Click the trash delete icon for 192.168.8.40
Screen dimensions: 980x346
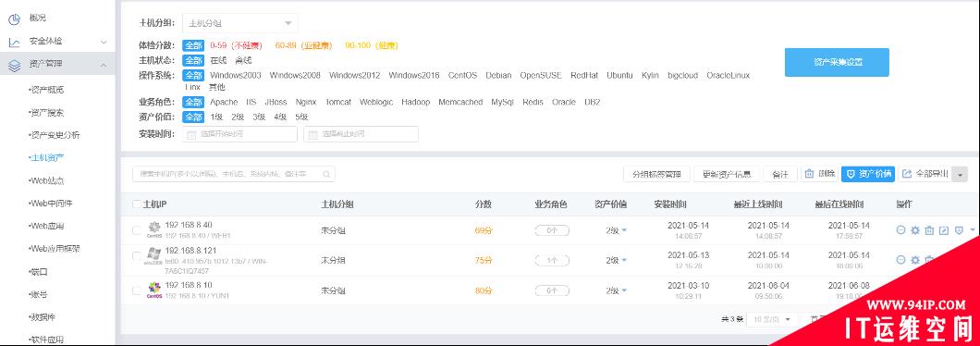(929, 230)
